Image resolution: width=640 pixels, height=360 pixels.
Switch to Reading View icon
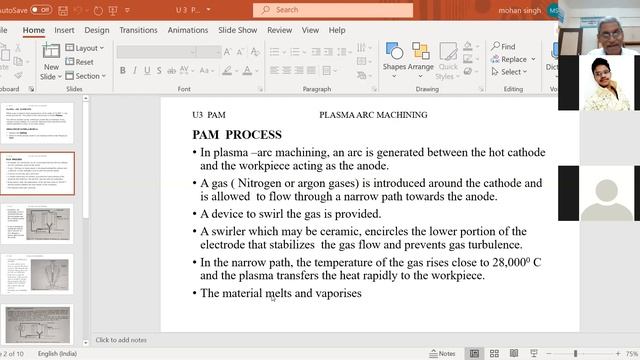(x=514, y=353)
